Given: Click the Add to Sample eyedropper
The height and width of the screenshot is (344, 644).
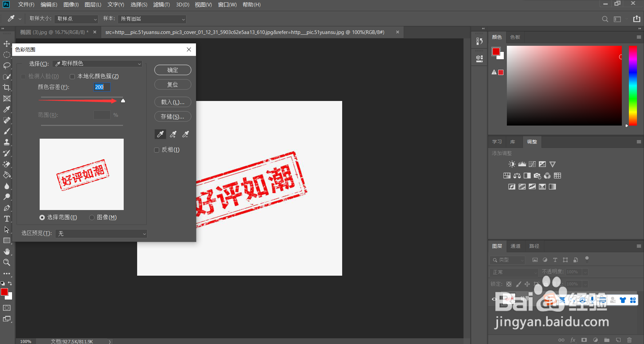Looking at the screenshot, I should coord(173,134).
